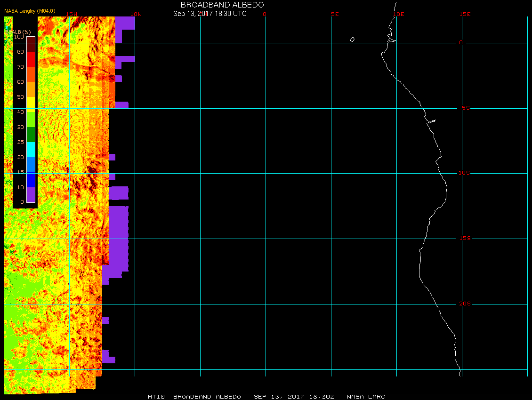The image size is (532, 400).
Task: Select the Sep 13, 2017 18:30 UTC timestamp
Action: (x=210, y=14)
